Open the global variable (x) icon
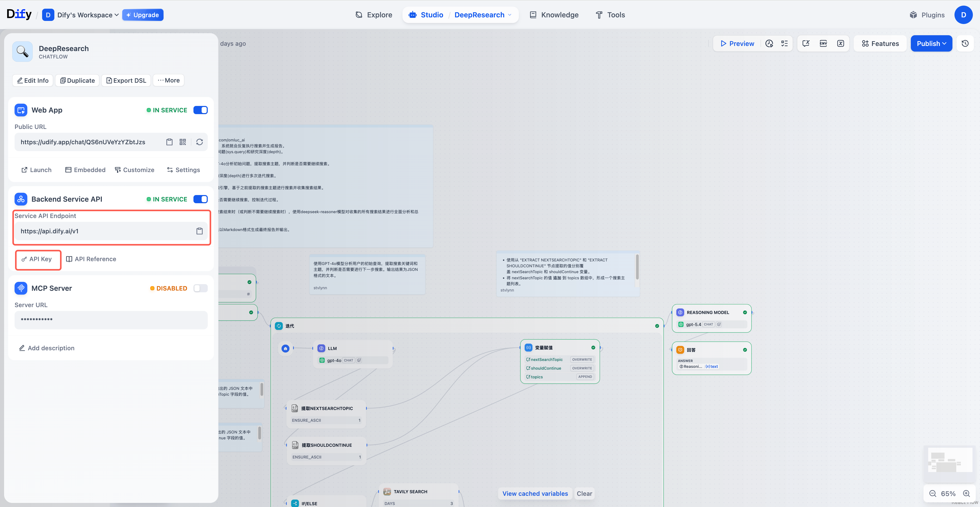This screenshot has height=507, width=980. tap(841, 43)
